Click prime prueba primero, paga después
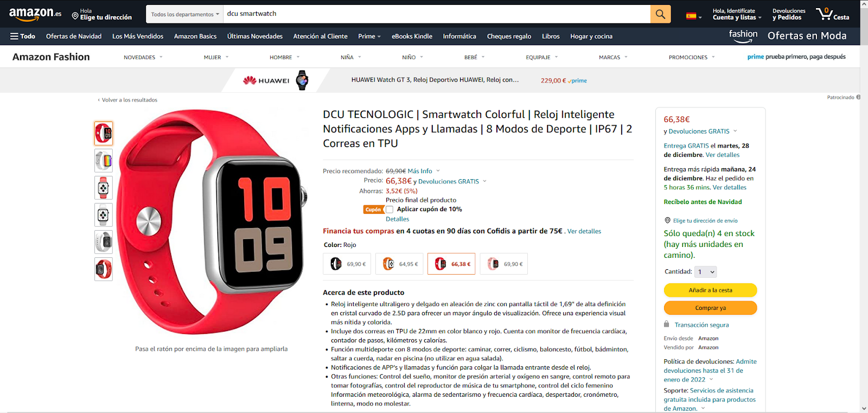This screenshot has width=868, height=413. 796,56
